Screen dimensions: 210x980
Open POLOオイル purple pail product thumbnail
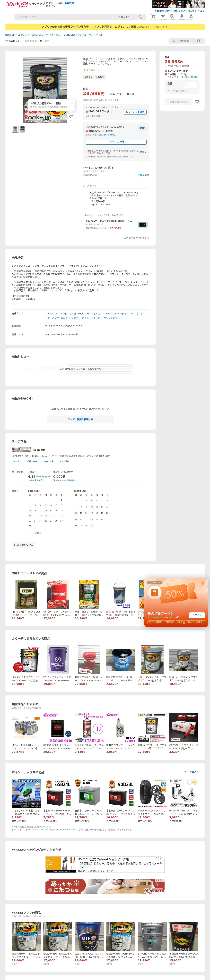pos(58,660)
